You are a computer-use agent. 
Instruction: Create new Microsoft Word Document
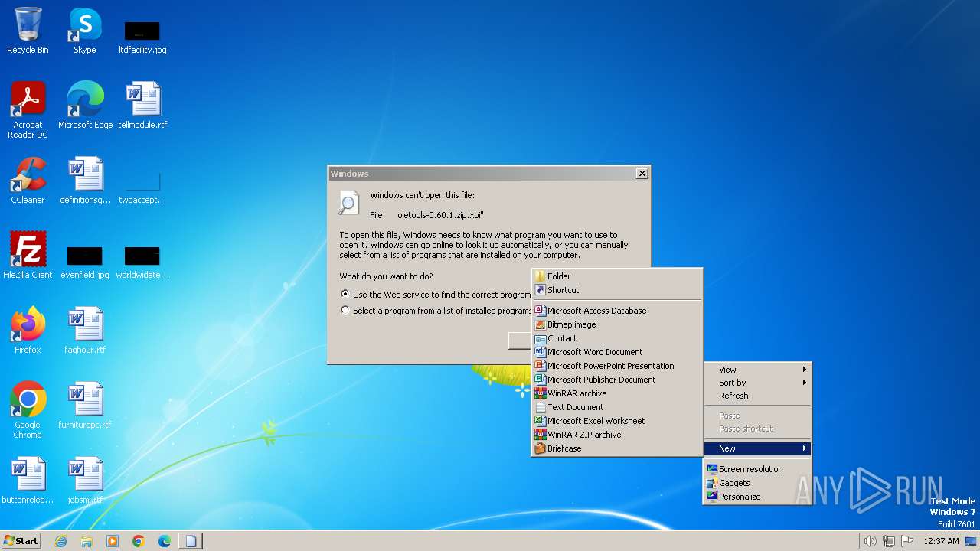click(617, 352)
